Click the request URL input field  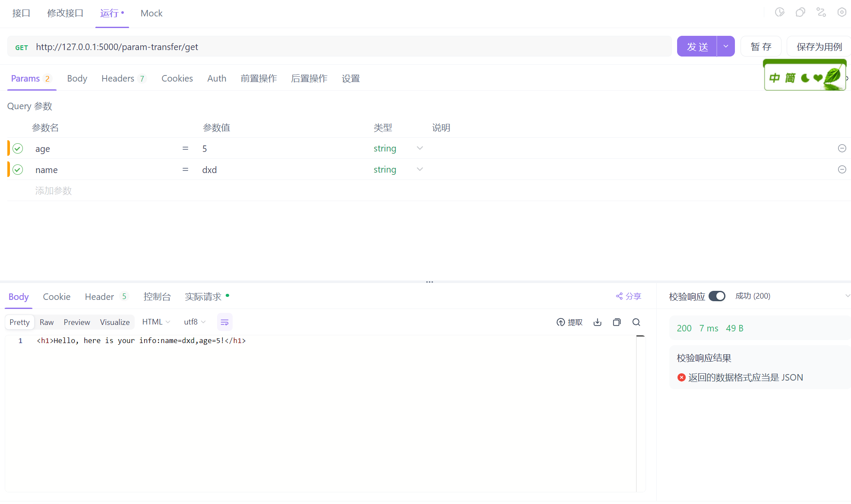pos(345,47)
